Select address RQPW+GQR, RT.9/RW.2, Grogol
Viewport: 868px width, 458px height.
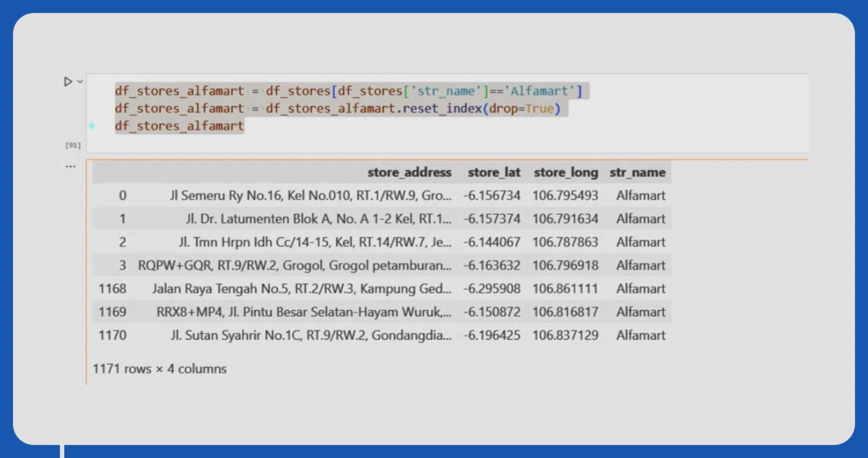click(x=295, y=265)
